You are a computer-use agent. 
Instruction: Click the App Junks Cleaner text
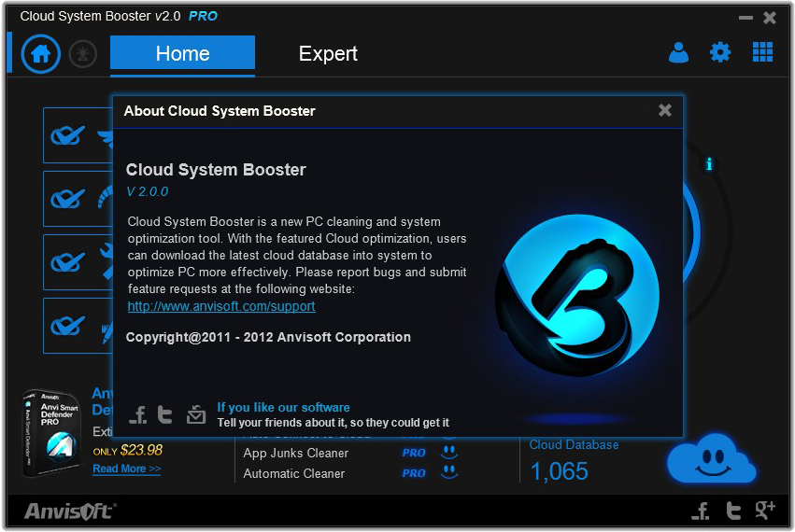point(295,453)
